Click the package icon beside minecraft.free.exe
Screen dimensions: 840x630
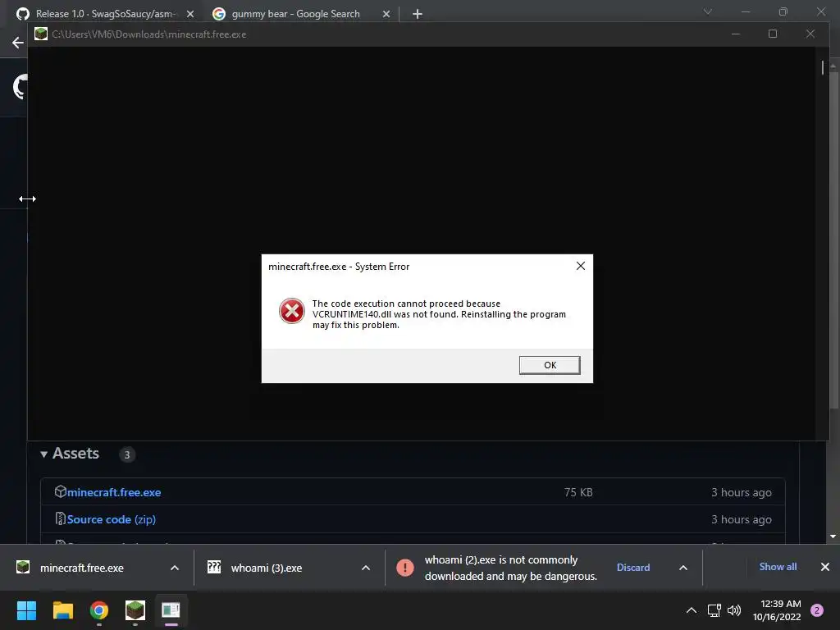tap(61, 491)
